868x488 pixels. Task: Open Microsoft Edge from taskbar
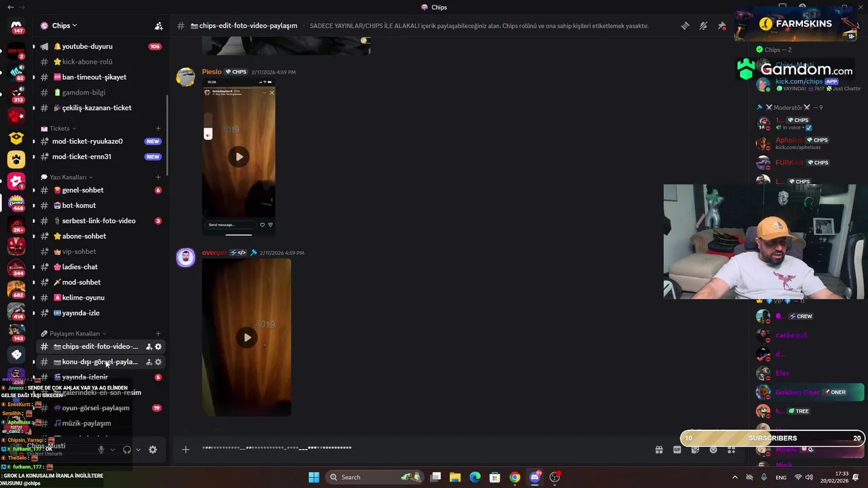click(475, 477)
